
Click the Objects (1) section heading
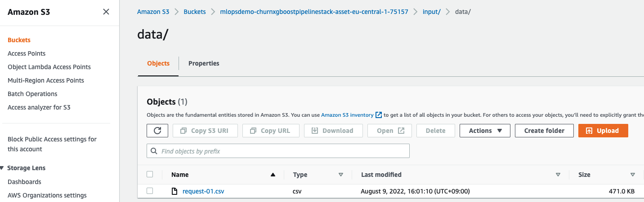click(x=167, y=102)
